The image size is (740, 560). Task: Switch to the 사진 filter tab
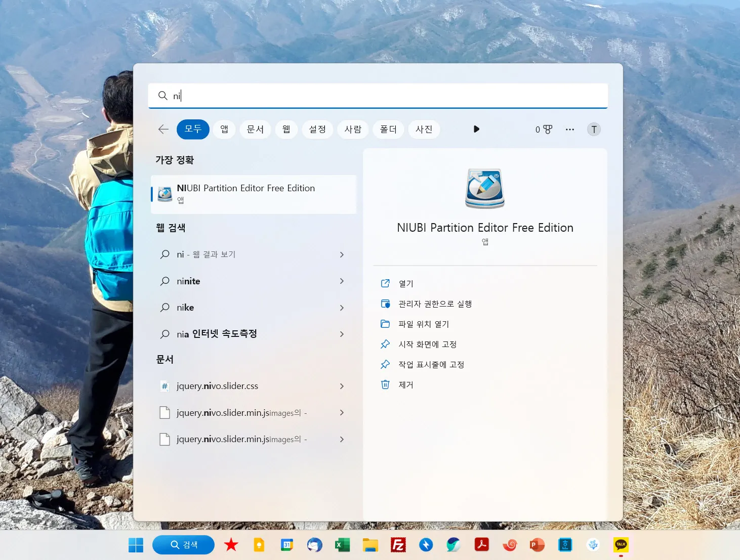[x=424, y=130]
